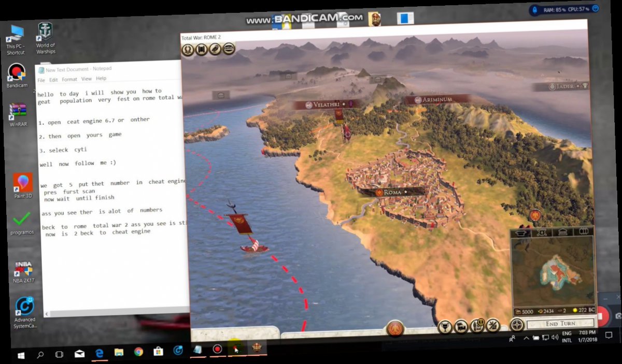Switch to Notepad taskbar icon
622x364 pixels.
click(x=197, y=350)
